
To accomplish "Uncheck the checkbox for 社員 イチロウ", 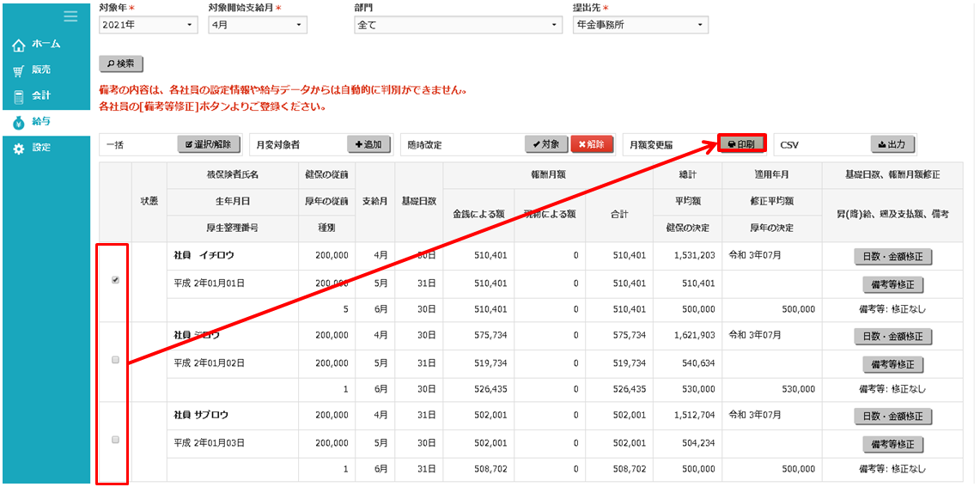I will [x=116, y=280].
